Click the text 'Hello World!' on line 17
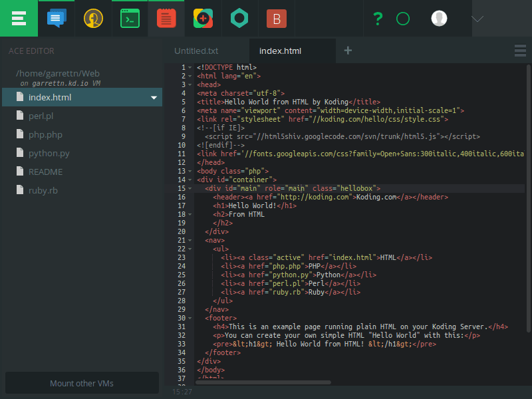 253,205
